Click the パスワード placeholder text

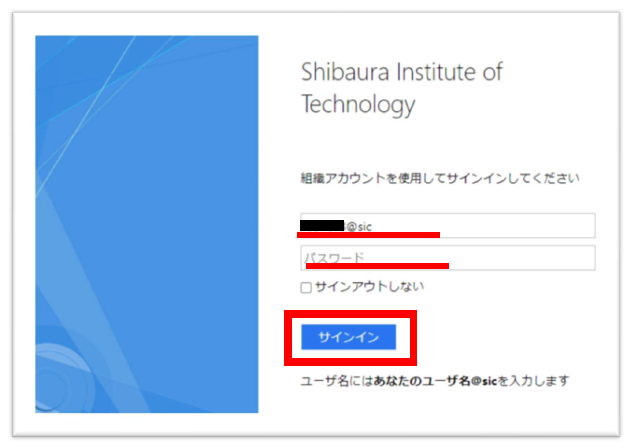(x=335, y=257)
